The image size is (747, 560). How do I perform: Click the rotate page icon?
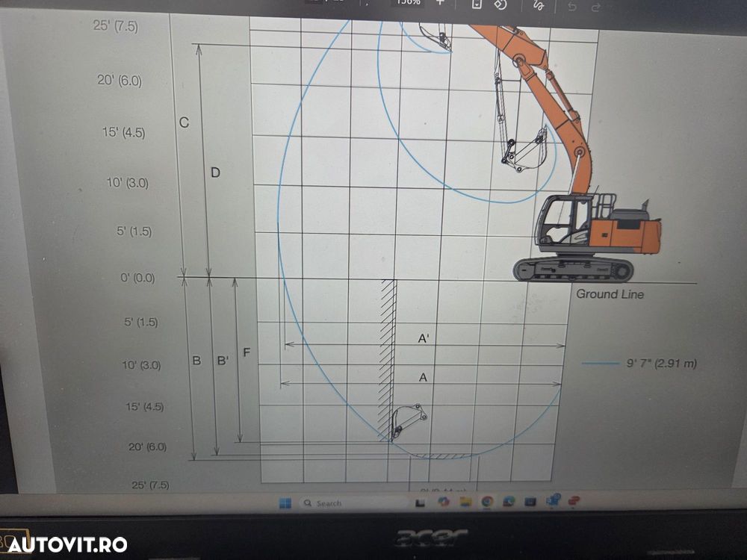point(500,4)
